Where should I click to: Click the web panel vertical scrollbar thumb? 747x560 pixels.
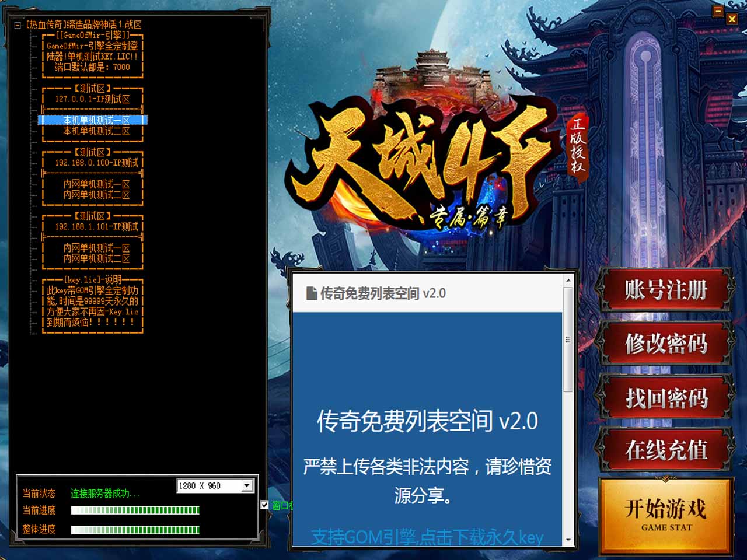[x=568, y=339]
